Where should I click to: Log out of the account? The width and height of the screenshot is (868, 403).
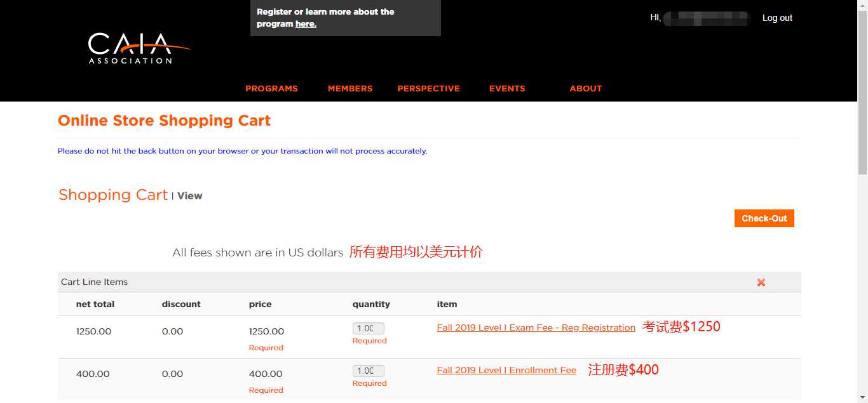click(x=777, y=18)
